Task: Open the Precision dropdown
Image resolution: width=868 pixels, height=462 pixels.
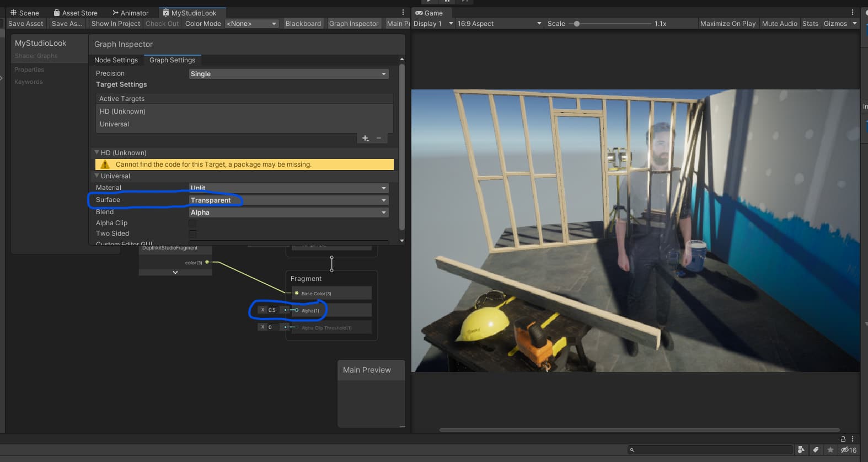Action: click(288, 74)
